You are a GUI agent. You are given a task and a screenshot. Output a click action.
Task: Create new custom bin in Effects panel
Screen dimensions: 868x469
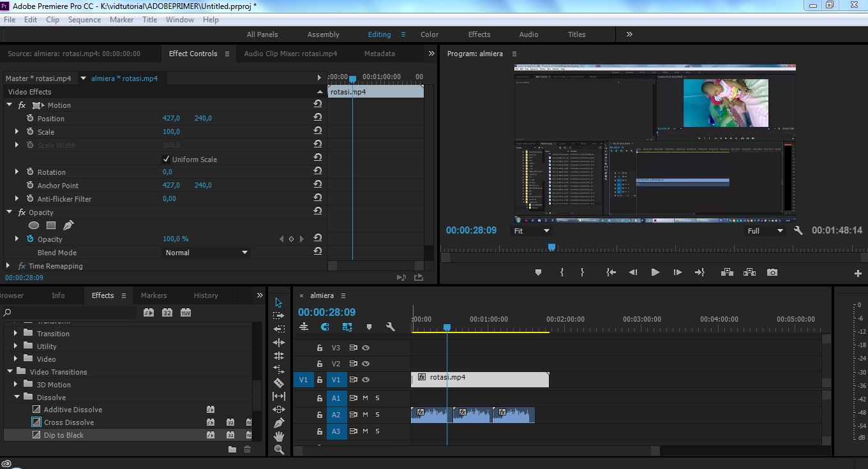[x=232, y=449]
